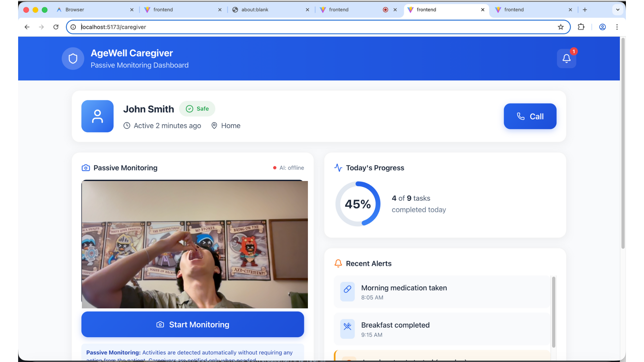
Task: Click John Smith's profile avatar icon
Action: [97, 116]
